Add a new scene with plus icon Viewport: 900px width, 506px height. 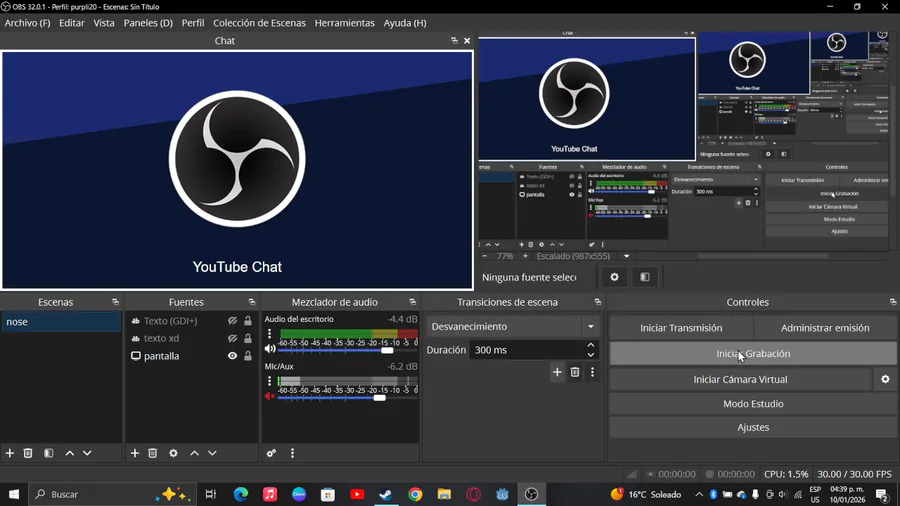point(10,453)
